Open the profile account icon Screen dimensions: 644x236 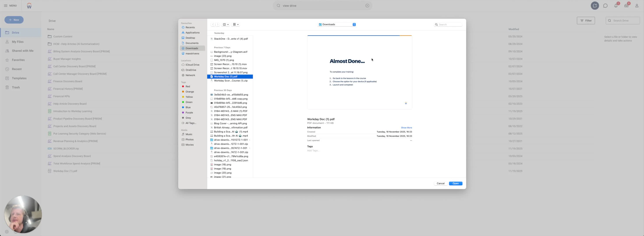637,5
